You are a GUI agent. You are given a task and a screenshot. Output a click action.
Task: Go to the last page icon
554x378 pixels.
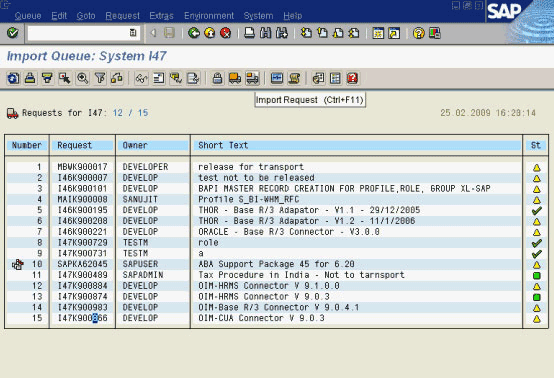point(354,33)
